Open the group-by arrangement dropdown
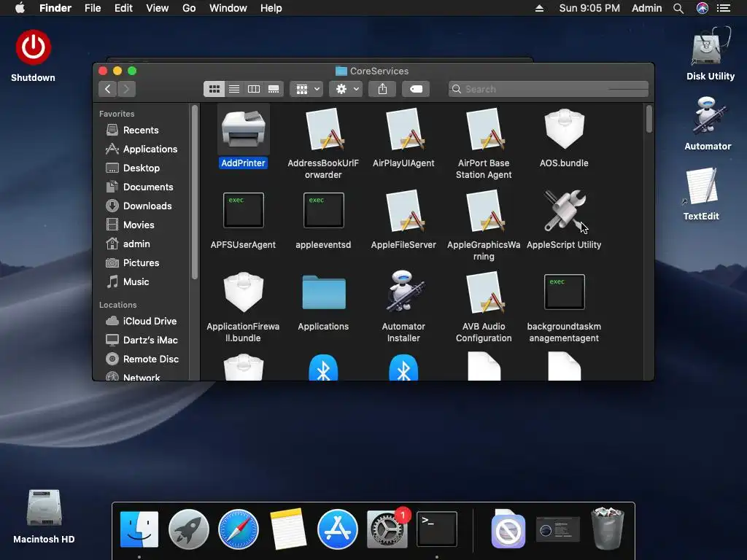The height and width of the screenshot is (560, 747). (x=306, y=89)
